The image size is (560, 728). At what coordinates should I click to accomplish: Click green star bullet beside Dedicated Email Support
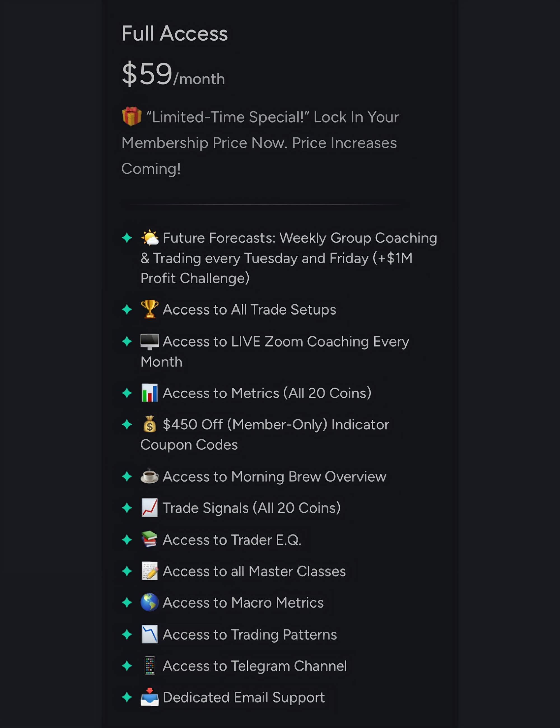(127, 697)
